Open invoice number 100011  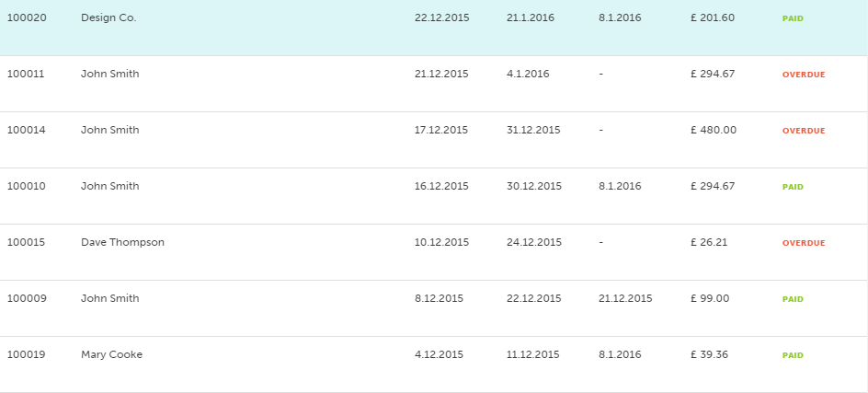(26, 74)
